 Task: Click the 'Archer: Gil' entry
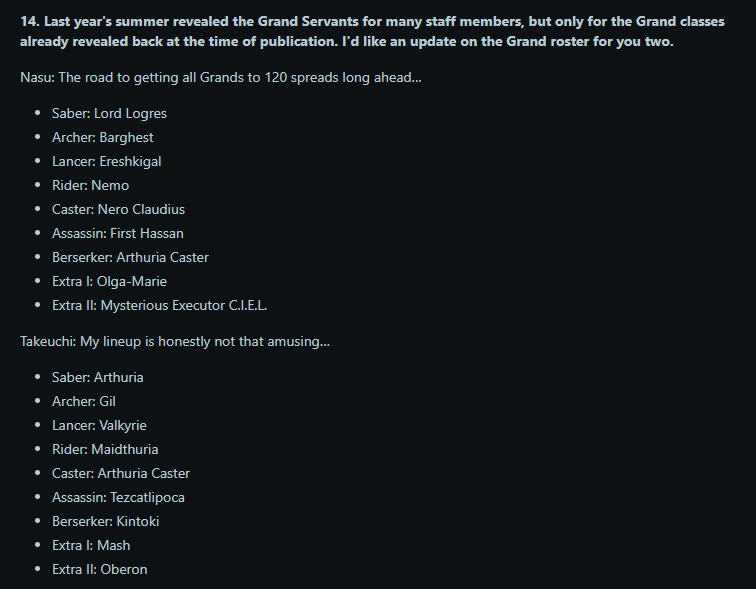coord(84,402)
